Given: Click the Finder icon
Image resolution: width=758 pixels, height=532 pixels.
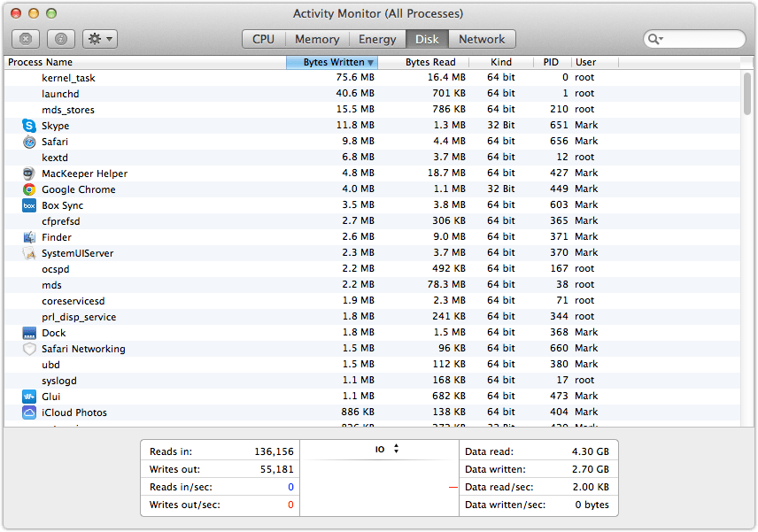Looking at the screenshot, I should pos(29,237).
